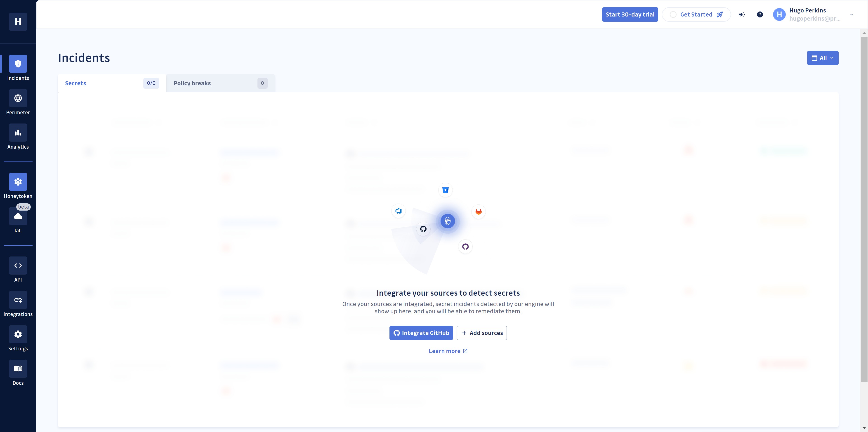Open the announcements megaphone icon
Screen dimensions: 868x432
742,14
